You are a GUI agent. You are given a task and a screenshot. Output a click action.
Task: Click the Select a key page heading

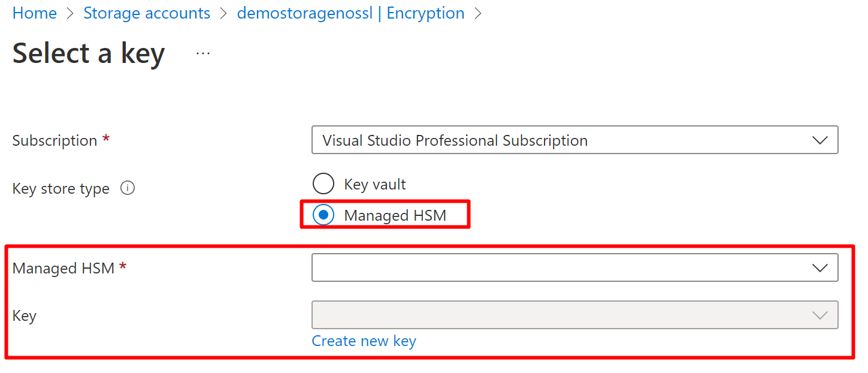[89, 53]
